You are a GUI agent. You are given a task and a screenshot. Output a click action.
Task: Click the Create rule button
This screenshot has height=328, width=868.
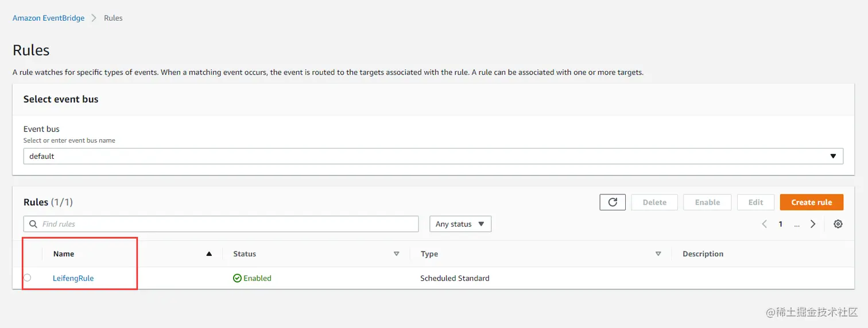tap(811, 202)
